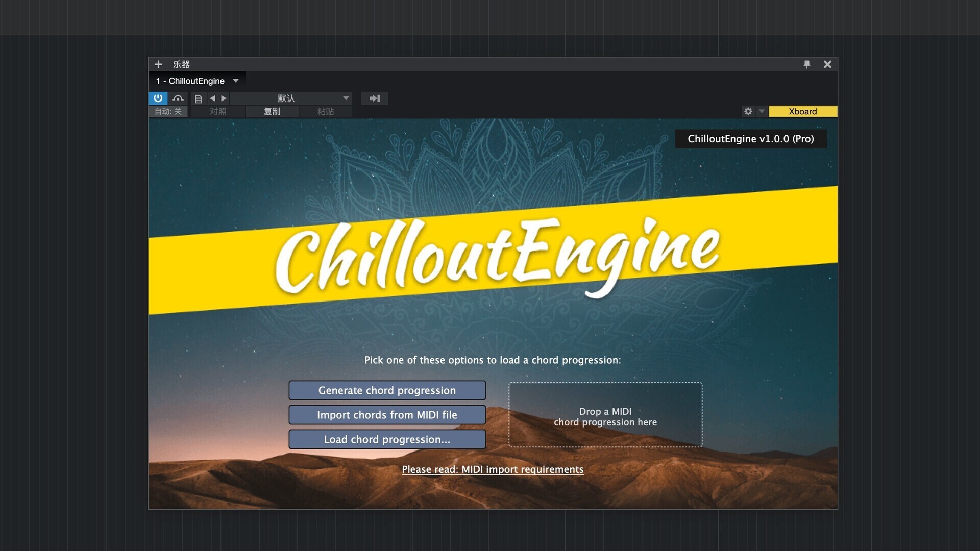Click the 复制 copy button
The width and height of the screenshot is (980, 551).
coord(272,111)
